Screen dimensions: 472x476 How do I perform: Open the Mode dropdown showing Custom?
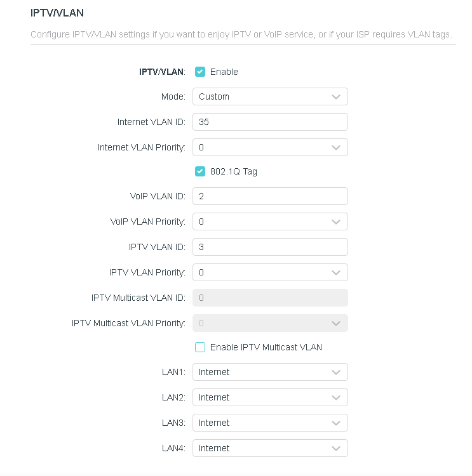(270, 96)
